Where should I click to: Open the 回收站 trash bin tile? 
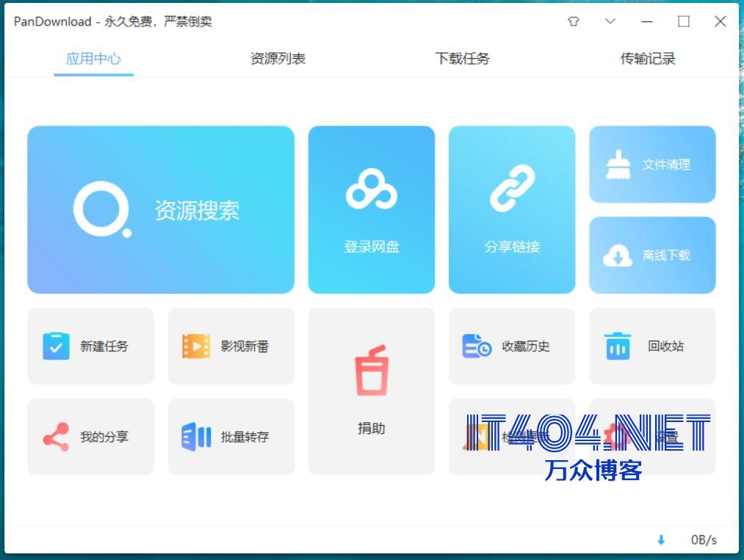652,346
